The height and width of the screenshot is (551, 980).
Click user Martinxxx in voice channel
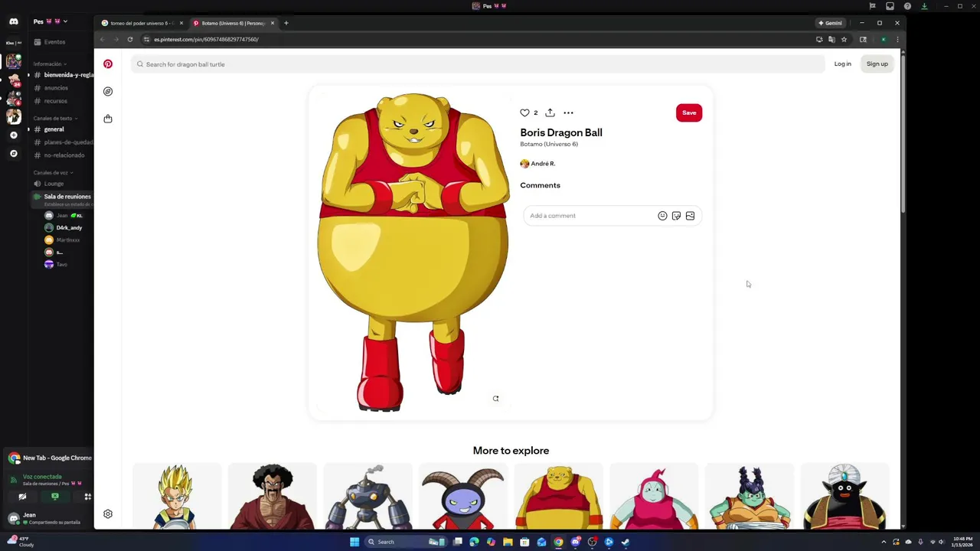click(68, 240)
